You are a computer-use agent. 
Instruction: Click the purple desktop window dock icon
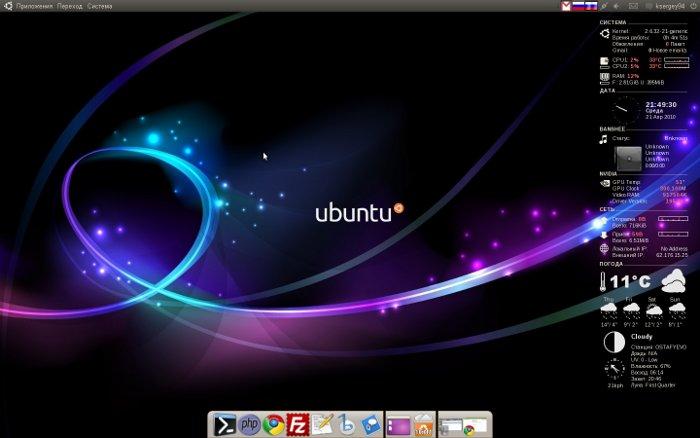[x=398, y=425]
